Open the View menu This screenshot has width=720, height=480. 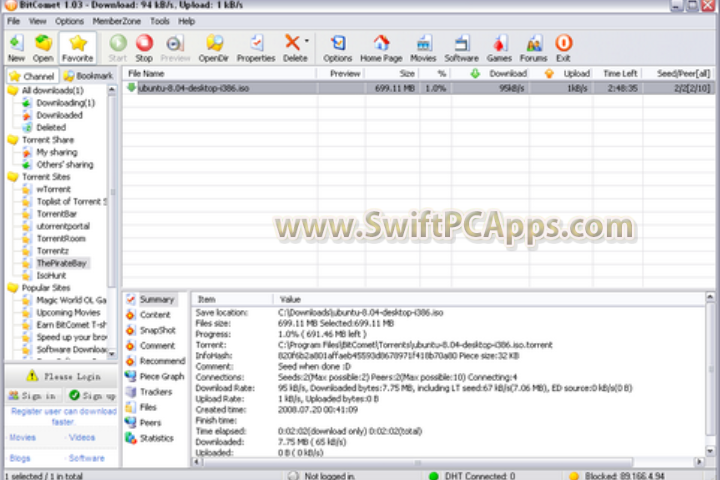point(37,21)
